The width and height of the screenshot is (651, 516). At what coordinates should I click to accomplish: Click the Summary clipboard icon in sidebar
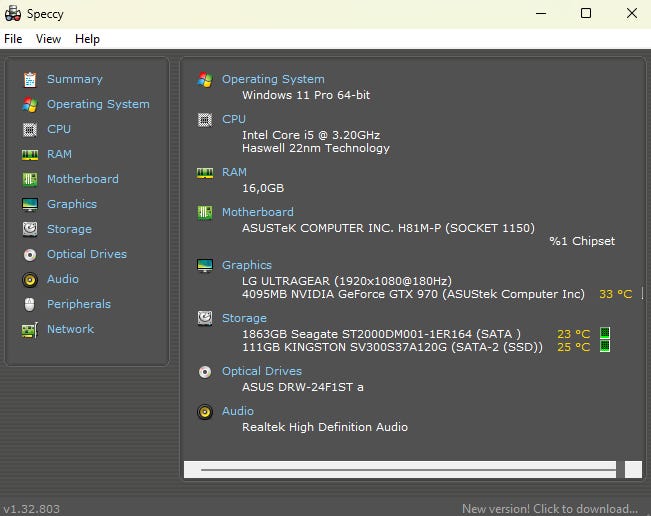[x=30, y=79]
